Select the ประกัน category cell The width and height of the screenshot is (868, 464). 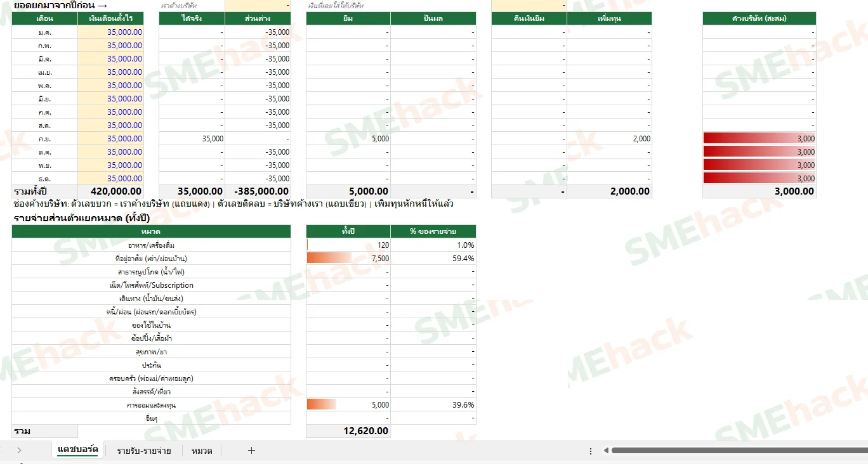[151, 364]
